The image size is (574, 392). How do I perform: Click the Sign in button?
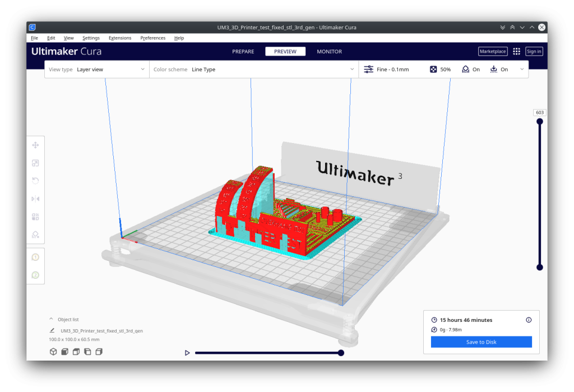coord(534,51)
